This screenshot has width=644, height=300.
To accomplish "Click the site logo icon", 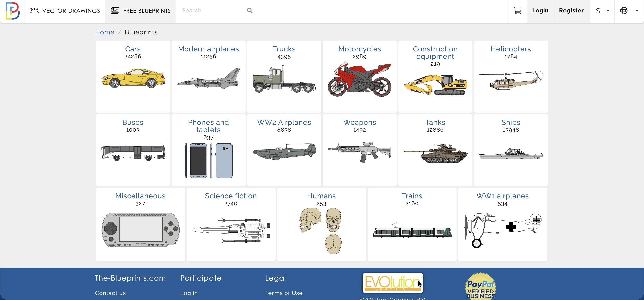I will point(12,11).
